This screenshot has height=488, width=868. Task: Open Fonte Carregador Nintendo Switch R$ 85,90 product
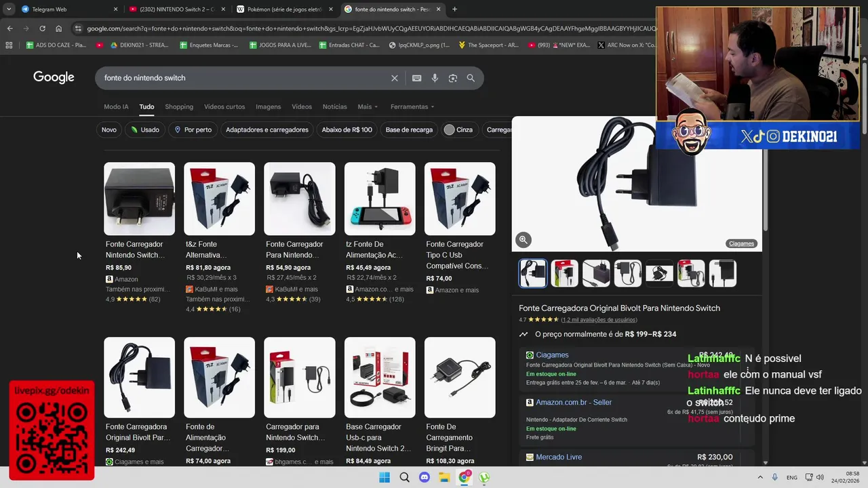pos(139,232)
